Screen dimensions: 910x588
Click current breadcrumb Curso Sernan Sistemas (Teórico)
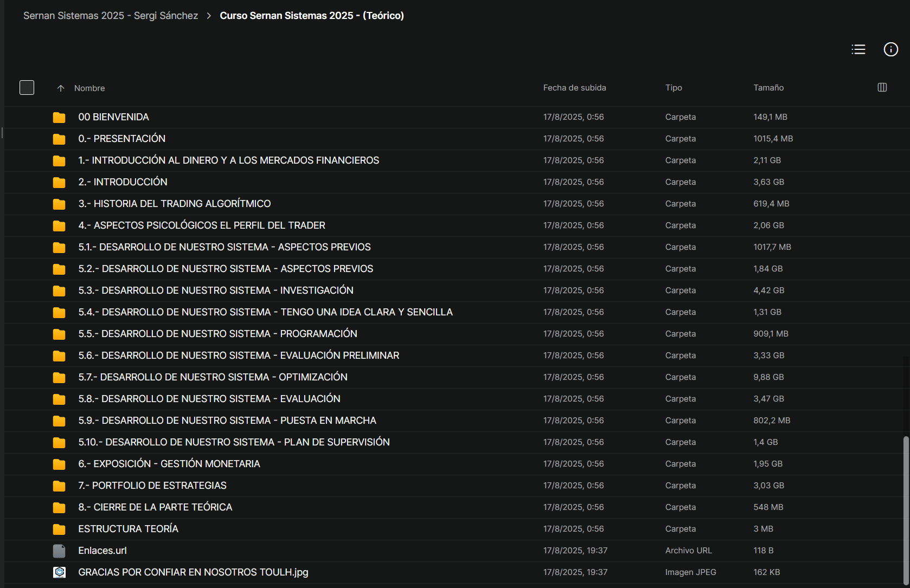point(312,16)
